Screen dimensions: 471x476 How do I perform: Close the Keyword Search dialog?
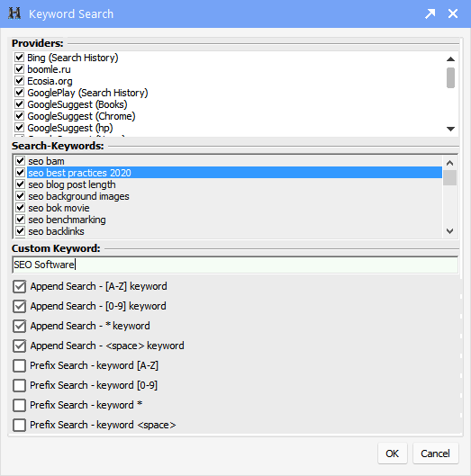[453, 13]
